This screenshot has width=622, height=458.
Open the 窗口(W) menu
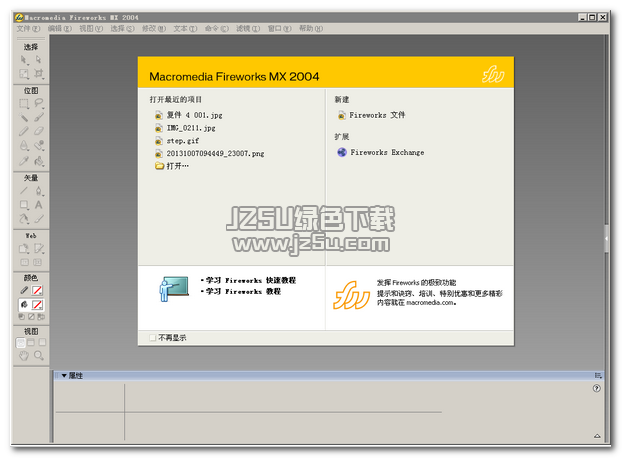coord(279,29)
